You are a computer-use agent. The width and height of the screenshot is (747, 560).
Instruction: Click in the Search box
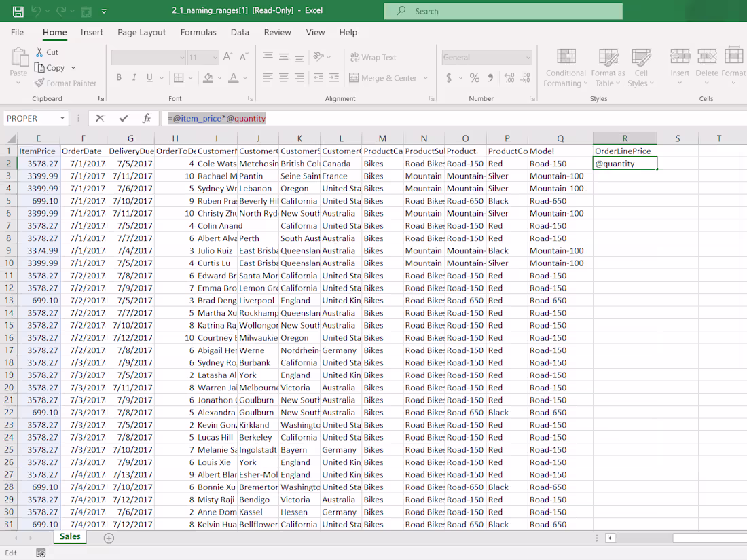click(503, 12)
